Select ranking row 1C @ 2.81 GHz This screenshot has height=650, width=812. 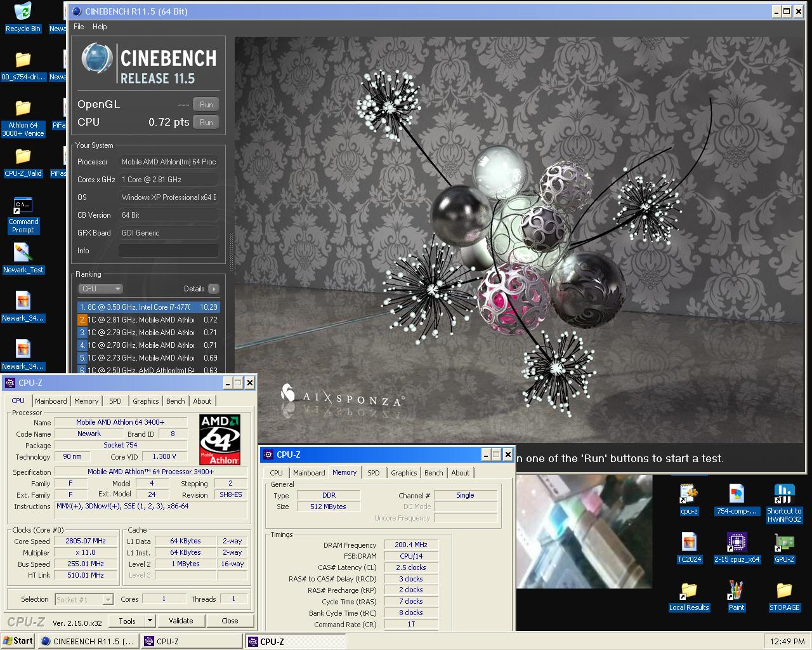[148, 320]
